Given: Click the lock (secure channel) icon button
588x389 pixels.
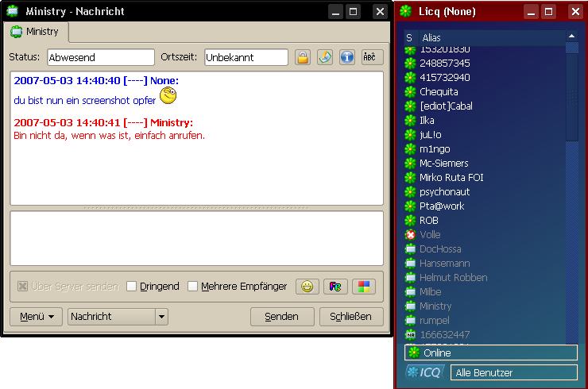Looking at the screenshot, I should click(x=303, y=57).
